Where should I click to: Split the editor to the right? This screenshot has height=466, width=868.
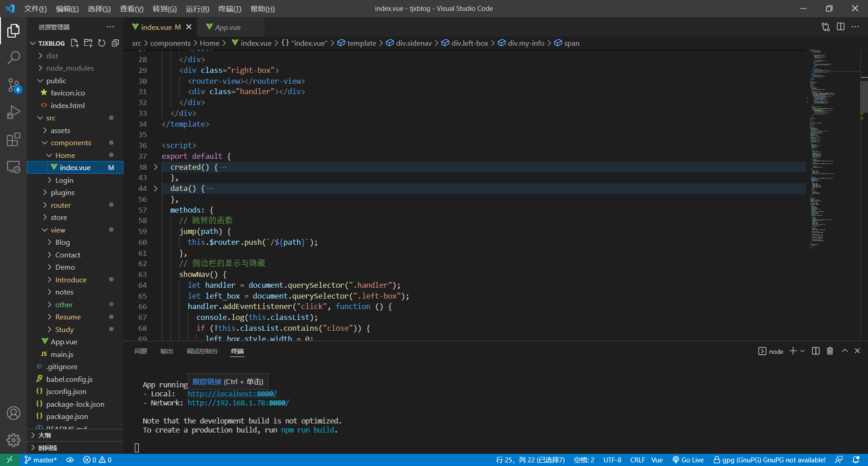point(840,27)
